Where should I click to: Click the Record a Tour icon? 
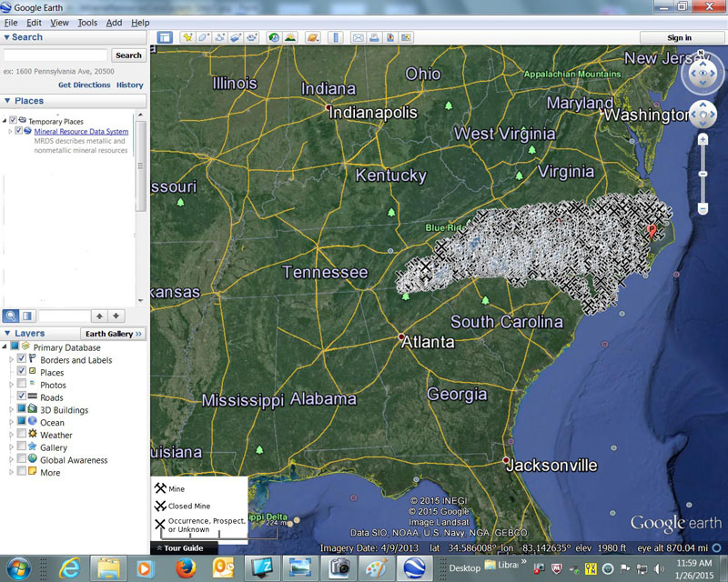coord(252,37)
